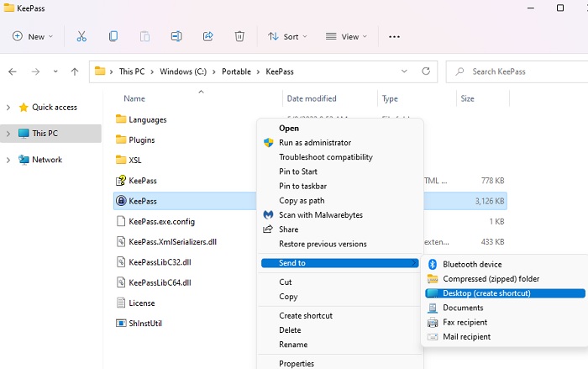The width and height of the screenshot is (588, 369).
Task: Open the See more ellipsis menu
Action: [x=394, y=37]
